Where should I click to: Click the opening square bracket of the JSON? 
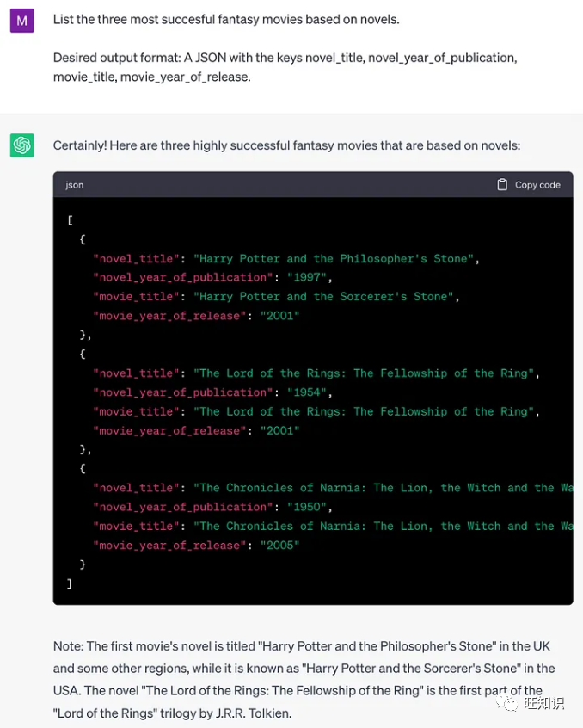tap(70, 220)
